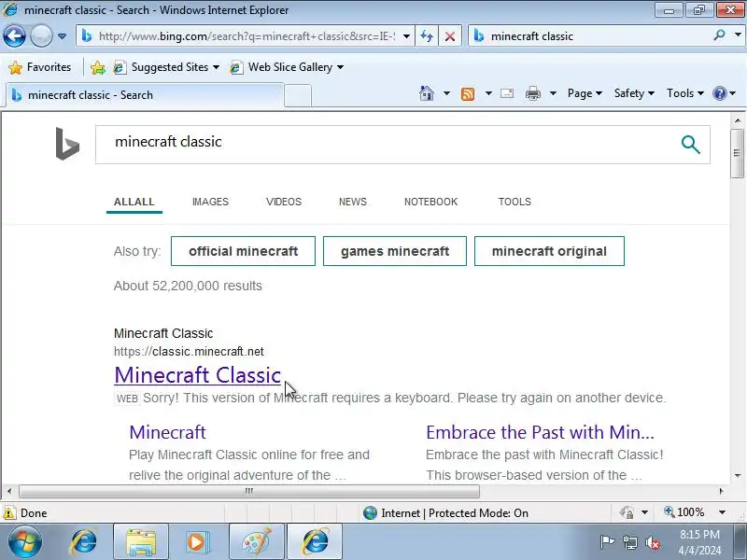This screenshot has height=560, width=747.
Task: Open pinned Internet Explorer taskbar icon
Action: tap(84, 541)
